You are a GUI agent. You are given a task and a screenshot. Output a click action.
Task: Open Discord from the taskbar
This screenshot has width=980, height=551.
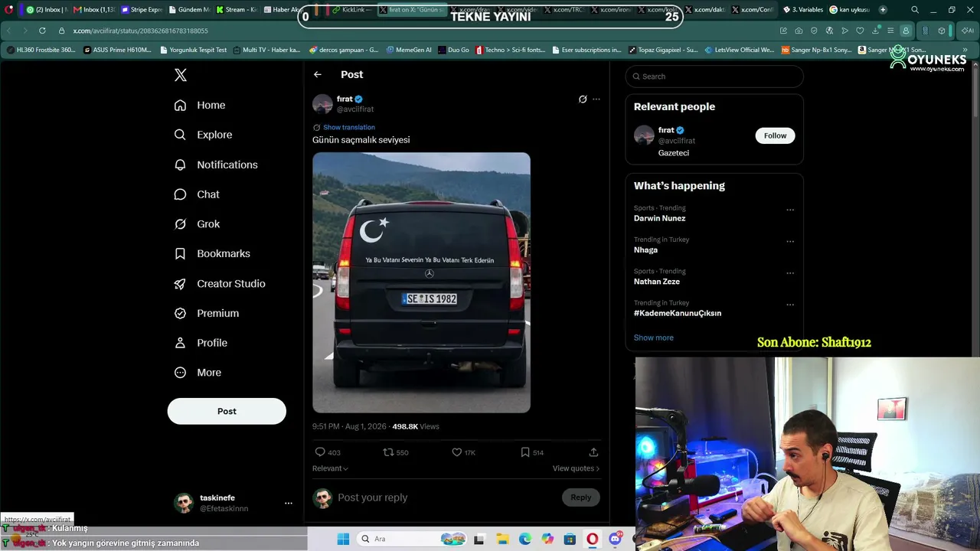[615, 539]
